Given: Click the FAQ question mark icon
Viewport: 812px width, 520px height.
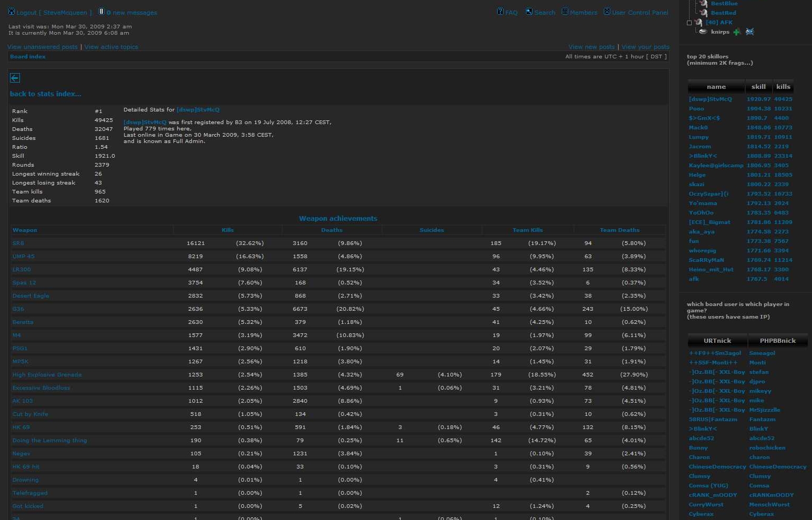Looking at the screenshot, I should 500,12.
